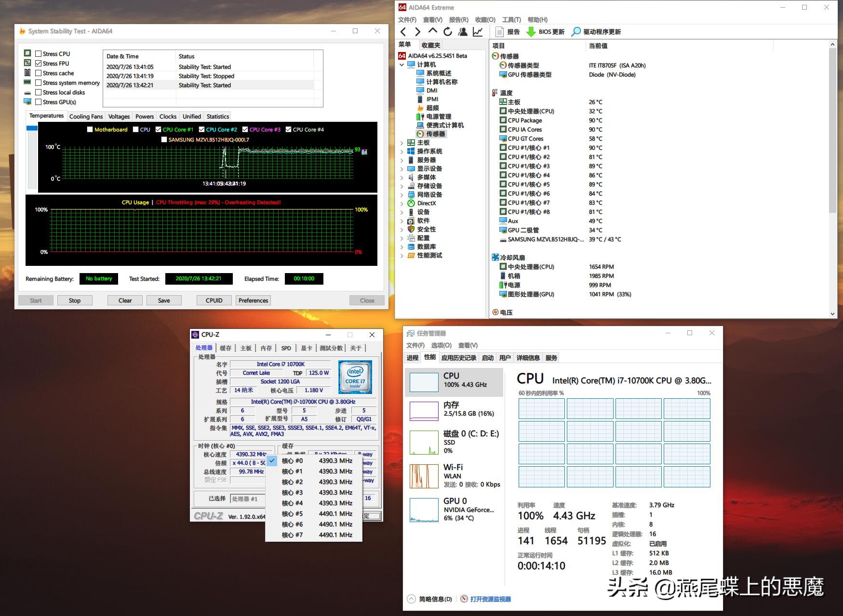
Task: Click 多媒体 speaker icon in tree
Action: [411, 177]
